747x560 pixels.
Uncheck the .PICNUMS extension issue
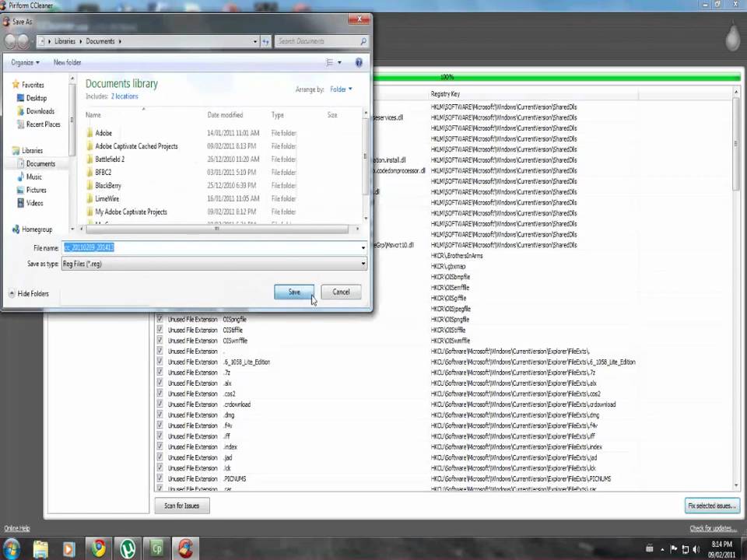pyautogui.click(x=160, y=478)
